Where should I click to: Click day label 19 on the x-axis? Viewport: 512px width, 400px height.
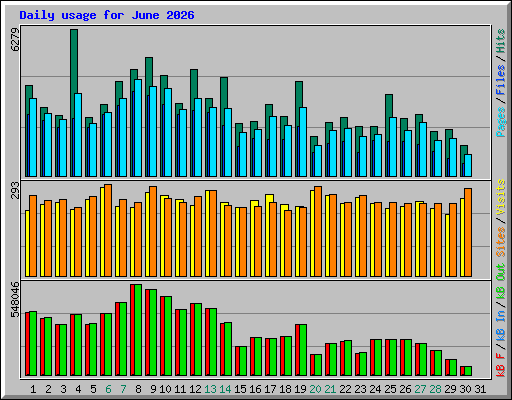point(300,389)
